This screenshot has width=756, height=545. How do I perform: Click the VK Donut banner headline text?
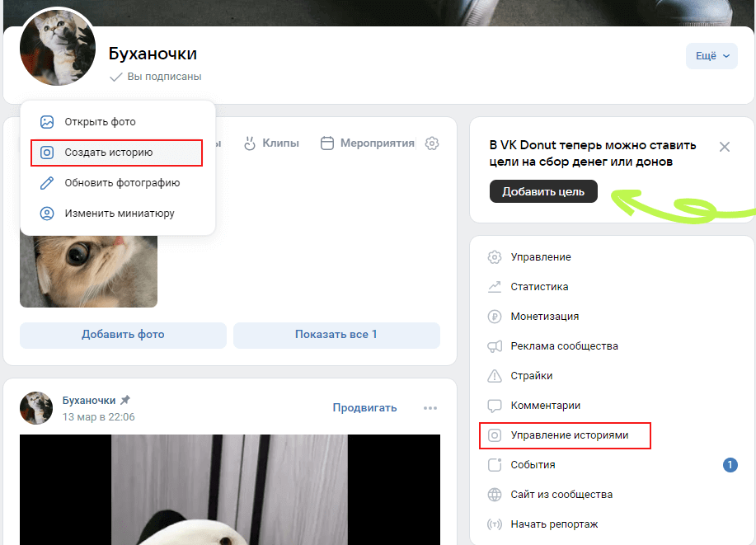(x=593, y=153)
